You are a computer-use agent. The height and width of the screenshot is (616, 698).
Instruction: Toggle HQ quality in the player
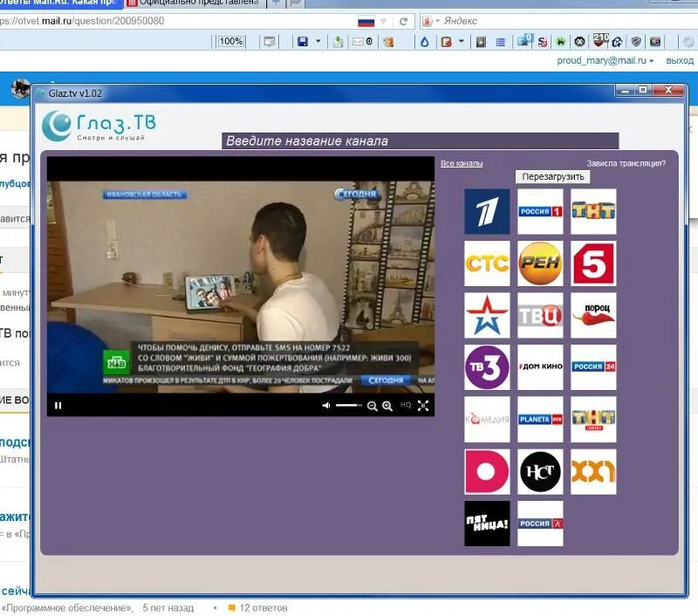pos(406,405)
